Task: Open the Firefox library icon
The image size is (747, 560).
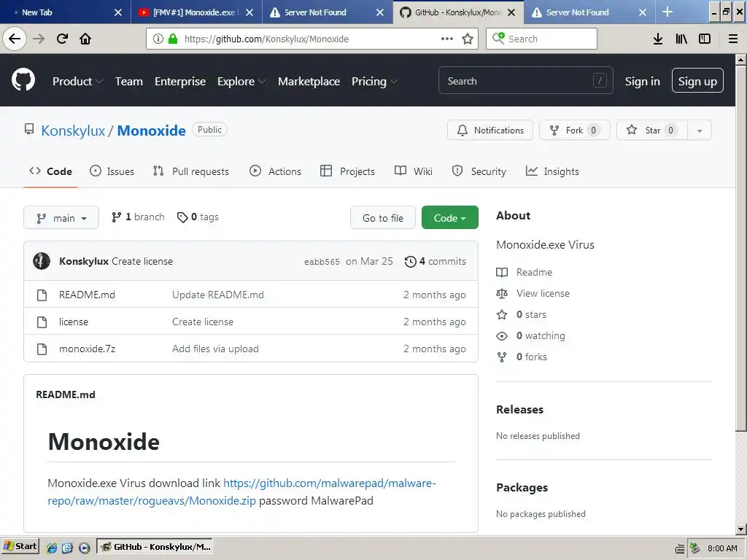Action: tap(681, 39)
